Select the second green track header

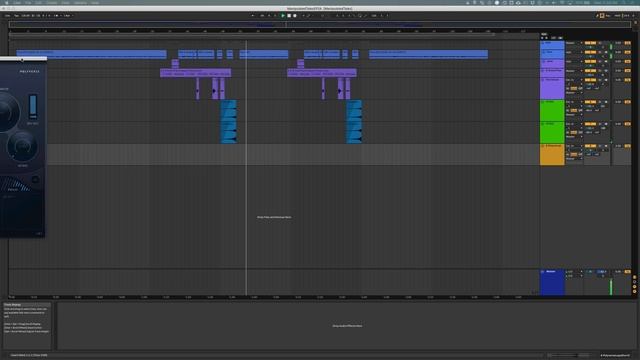[x=552, y=132]
